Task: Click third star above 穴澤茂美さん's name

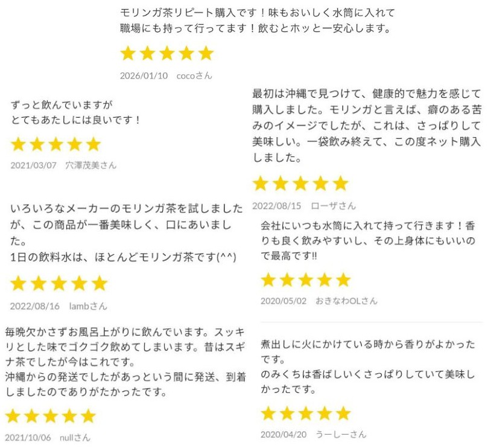Action: [x=55, y=144]
